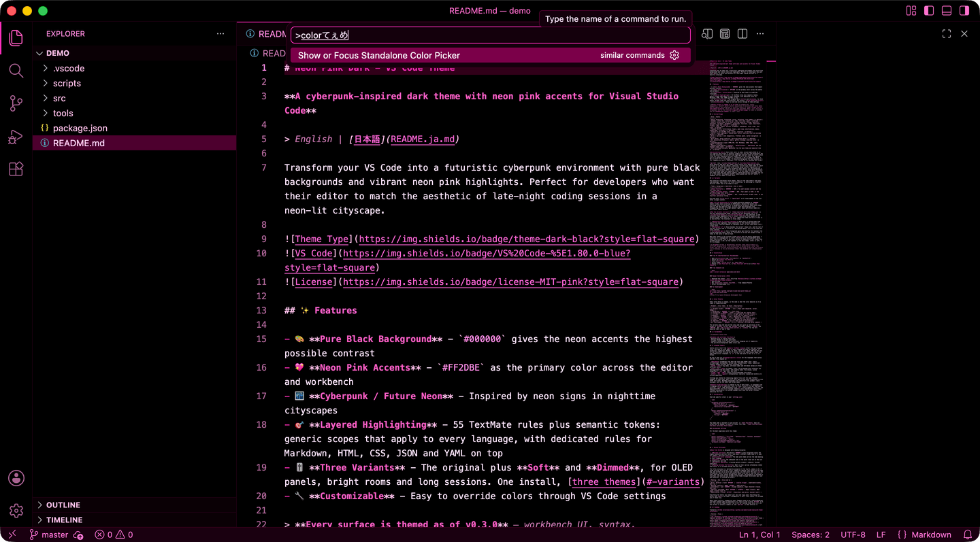980x542 pixels.
Task: Click line number 7 in gutter
Action: coord(264,167)
